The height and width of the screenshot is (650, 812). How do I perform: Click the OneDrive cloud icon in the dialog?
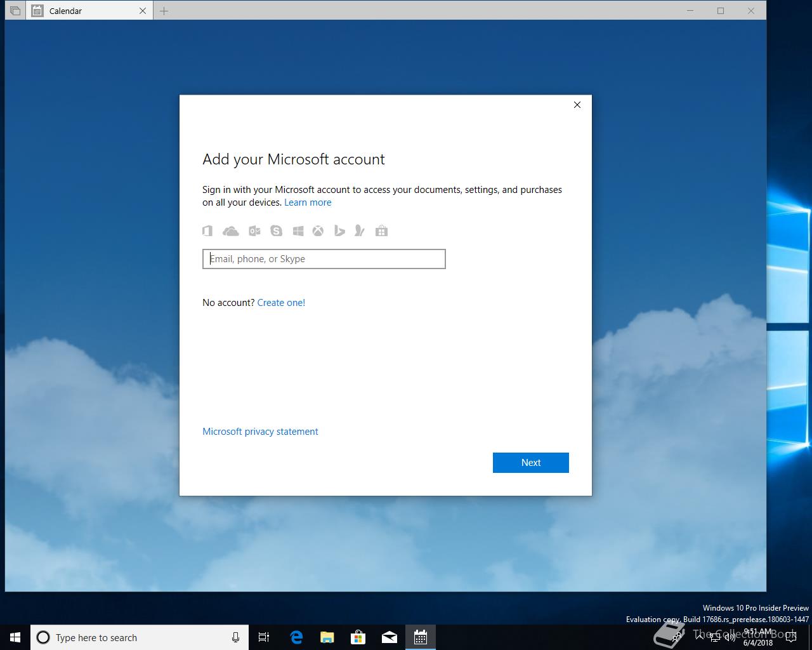pos(231,231)
